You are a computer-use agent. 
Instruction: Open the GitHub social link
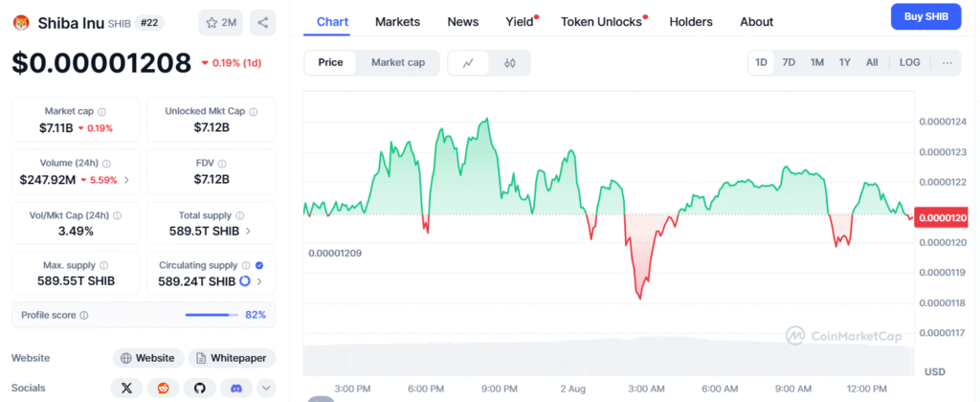(199, 389)
